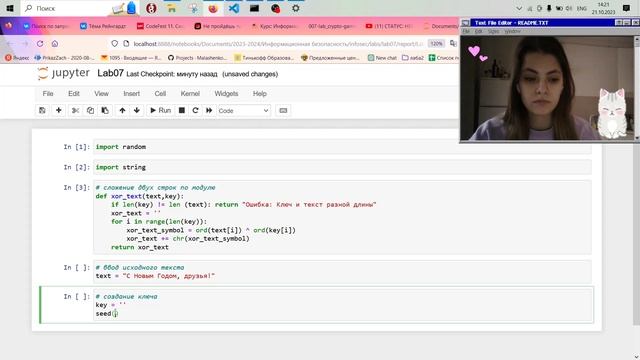Open Visual Studio Code from taskbar
The image size is (640, 360).
click(x=234, y=8)
